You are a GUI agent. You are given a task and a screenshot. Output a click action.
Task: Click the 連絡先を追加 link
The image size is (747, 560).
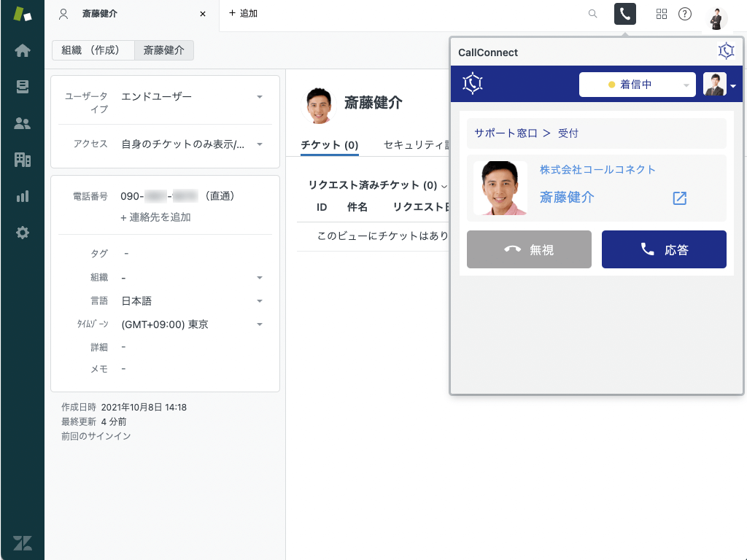(155, 217)
